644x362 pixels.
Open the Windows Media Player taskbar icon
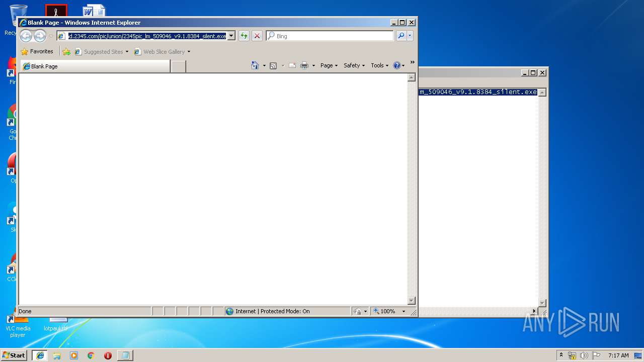click(74, 355)
